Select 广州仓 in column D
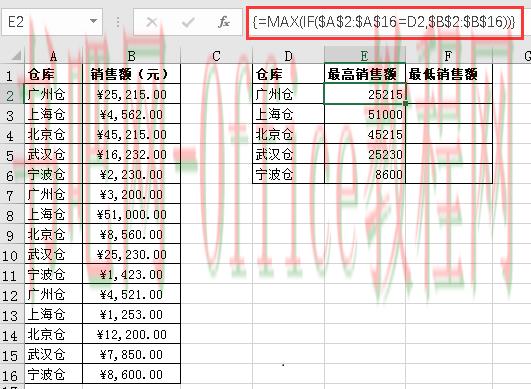531x389 pixels. tap(289, 94)
